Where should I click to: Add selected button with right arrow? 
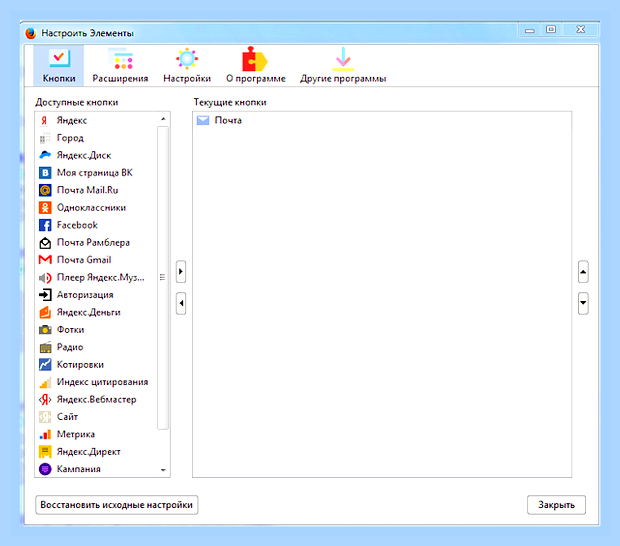tap(181, 272)
